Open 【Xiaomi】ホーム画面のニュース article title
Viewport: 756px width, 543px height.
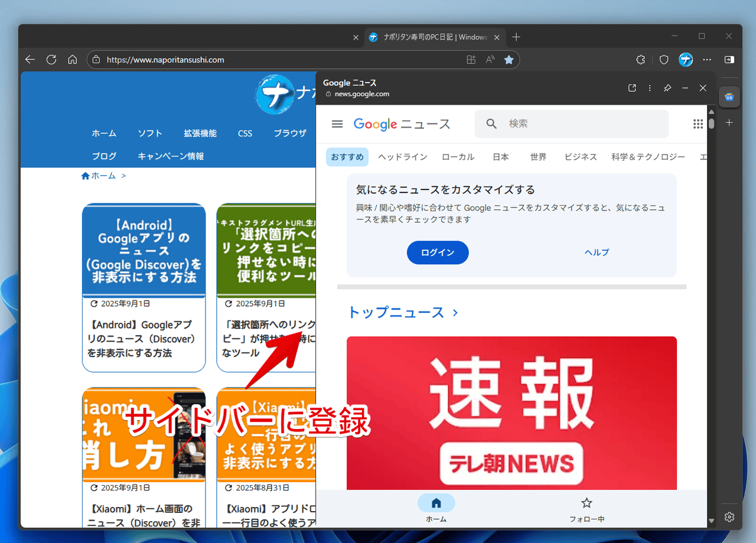(144, 516)
